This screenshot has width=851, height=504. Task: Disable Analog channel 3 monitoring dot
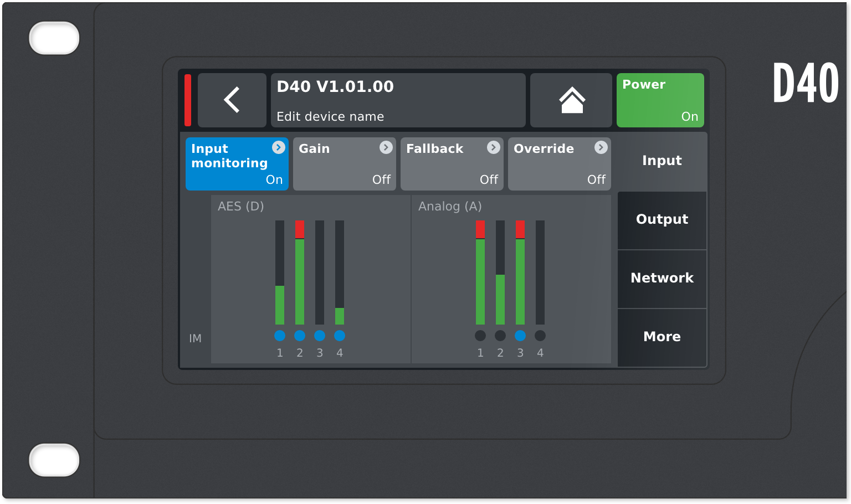coord(520,336)
